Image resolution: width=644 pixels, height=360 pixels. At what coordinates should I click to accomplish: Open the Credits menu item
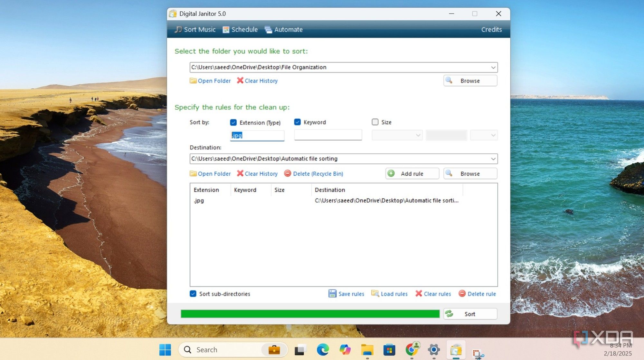491,30
